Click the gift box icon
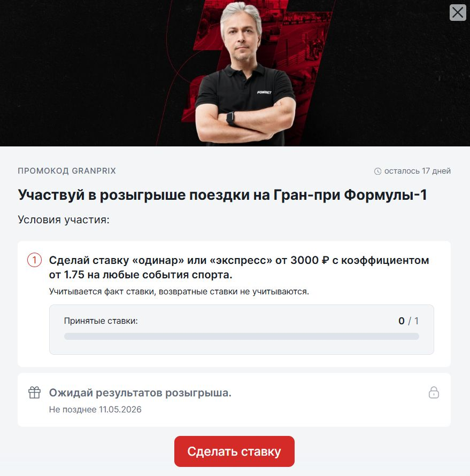Viewport: 470px width, 476px height. click(x=34, y=392)
